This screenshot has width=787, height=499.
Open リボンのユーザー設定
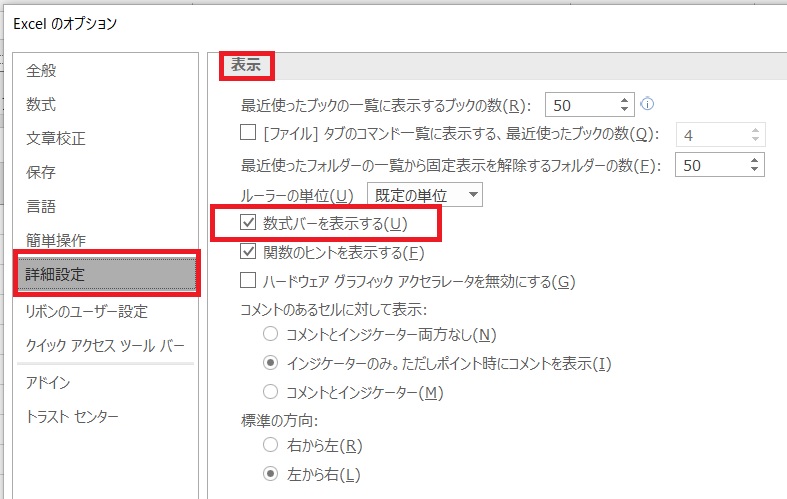point(87,311)
